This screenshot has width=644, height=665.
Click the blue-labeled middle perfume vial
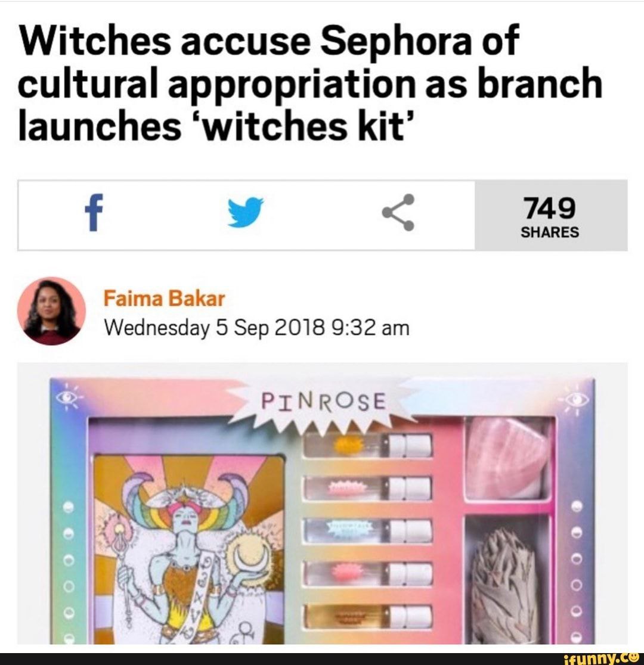(x=368, y=530)
